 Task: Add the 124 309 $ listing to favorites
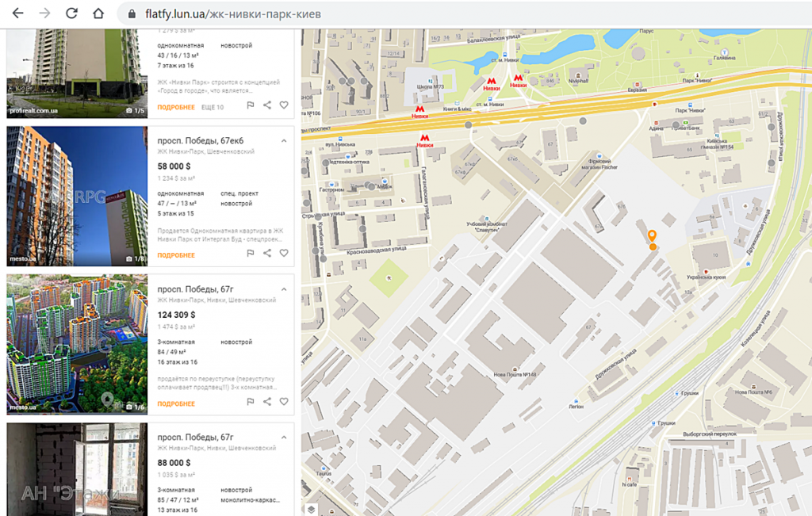point(284,402)
